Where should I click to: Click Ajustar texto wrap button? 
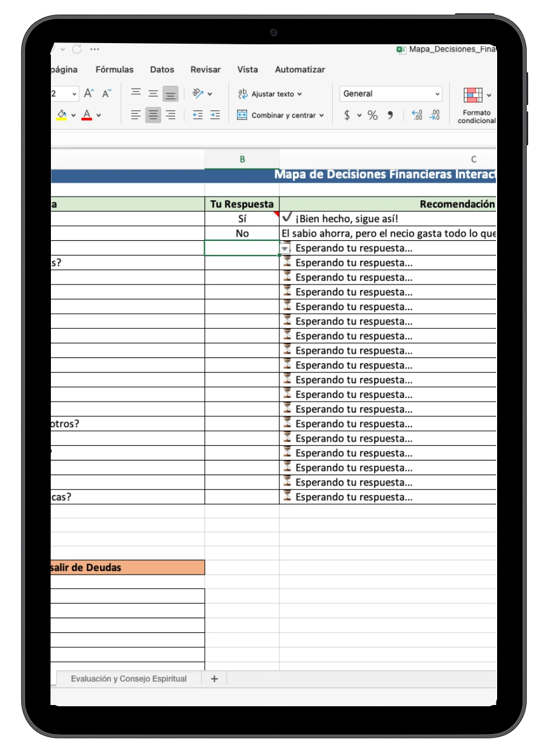point(269,94)
